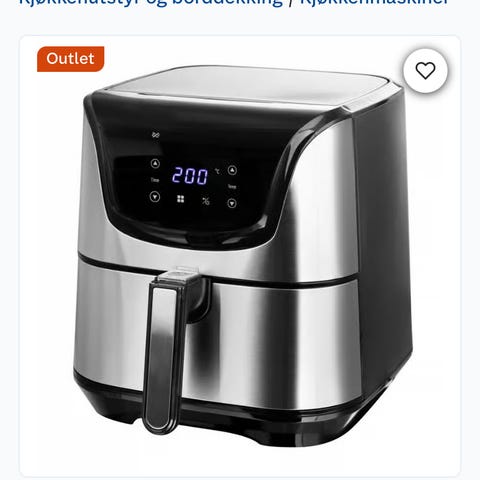Click the orange Outlet badge
Image resolution: width=480 pixels, height=480 pixels.
coord(71,59)
